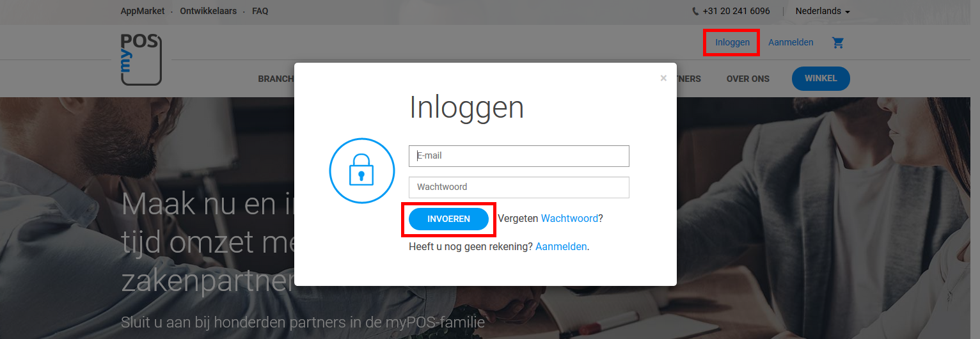Image resolution: width=980 pixels, height=339 pixels.
Task: Open the AppMarket link
Action: coord(143,12)
